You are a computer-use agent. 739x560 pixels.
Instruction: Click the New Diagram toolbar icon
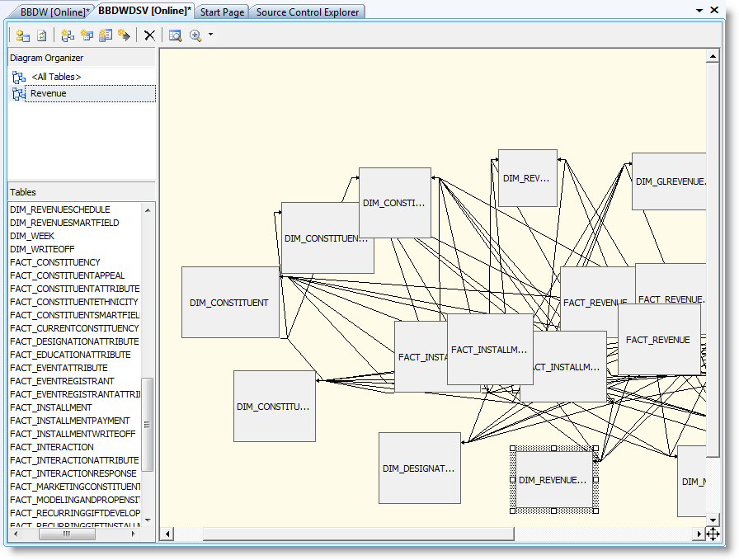[68, 35]
